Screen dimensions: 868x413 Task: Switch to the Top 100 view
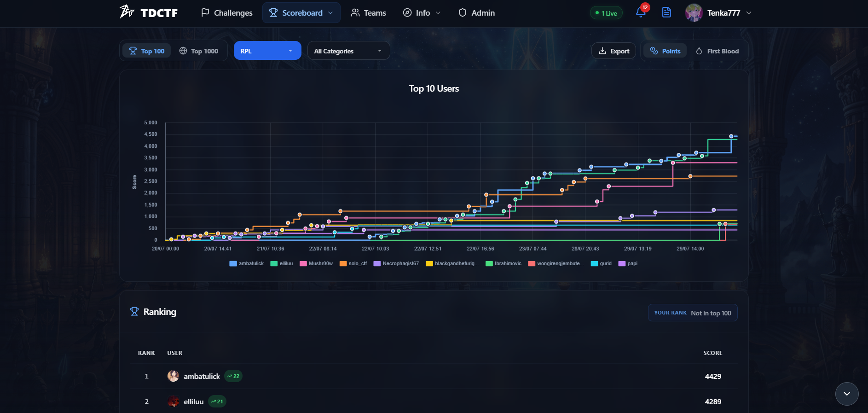click(x=147, y=51)
